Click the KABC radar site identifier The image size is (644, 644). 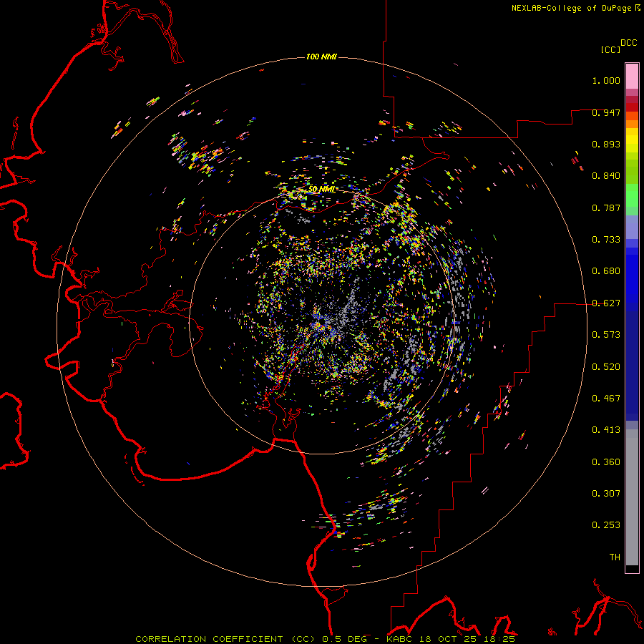399,639
